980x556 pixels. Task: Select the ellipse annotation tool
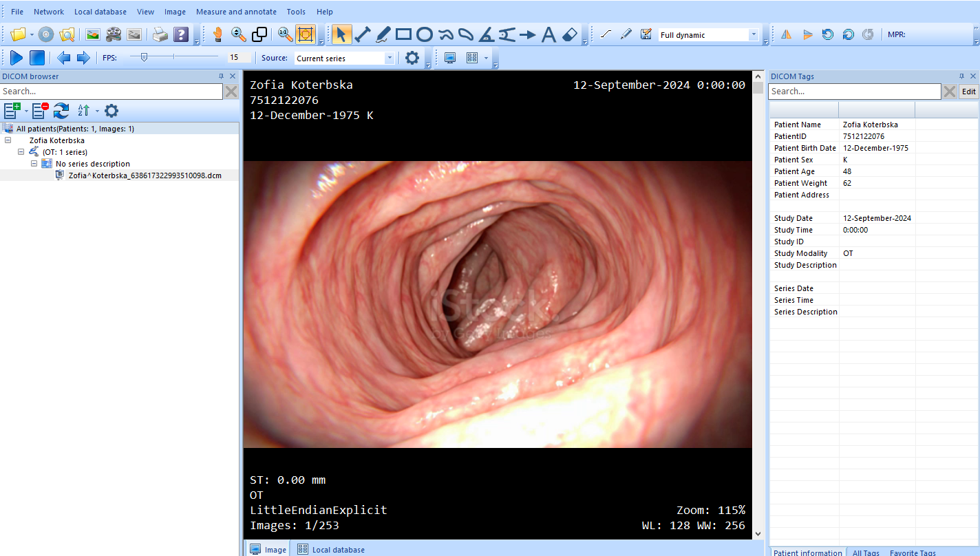pyautogui.click(x=425, y=34)
